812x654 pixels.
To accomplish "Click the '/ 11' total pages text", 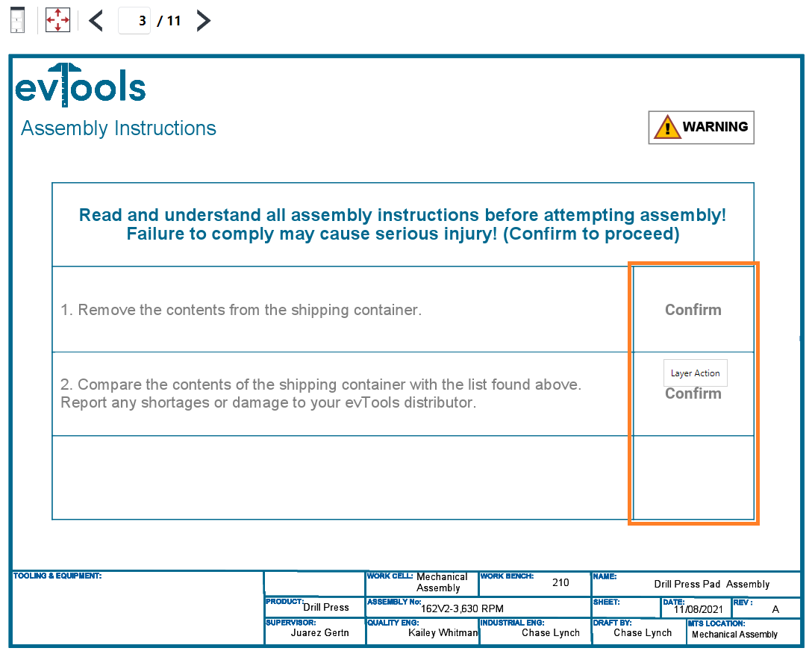I will tap(169, 21).
